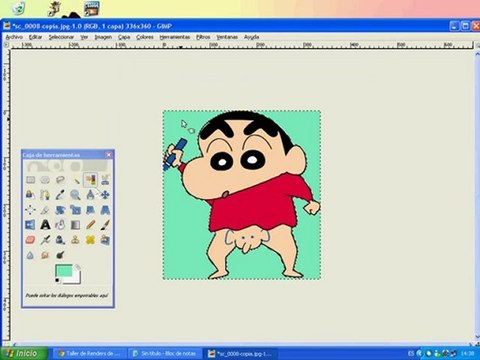Select the Flip tool
480x360 pixels.
30,225
